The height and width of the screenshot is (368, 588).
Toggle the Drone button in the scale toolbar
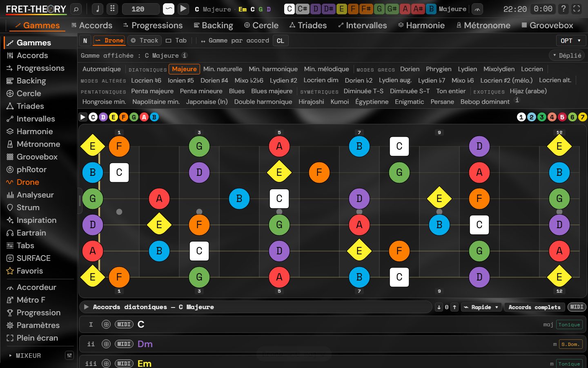point(109,40)
